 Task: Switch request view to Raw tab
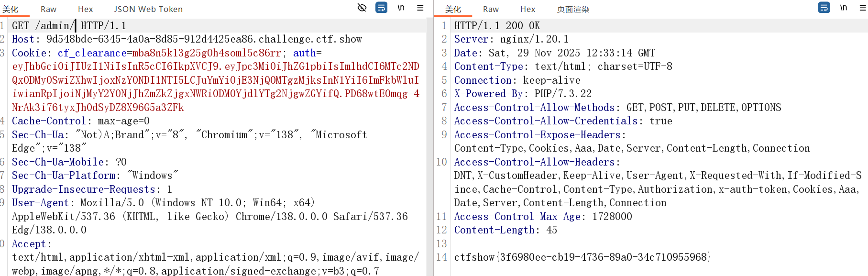pos(48,9)
